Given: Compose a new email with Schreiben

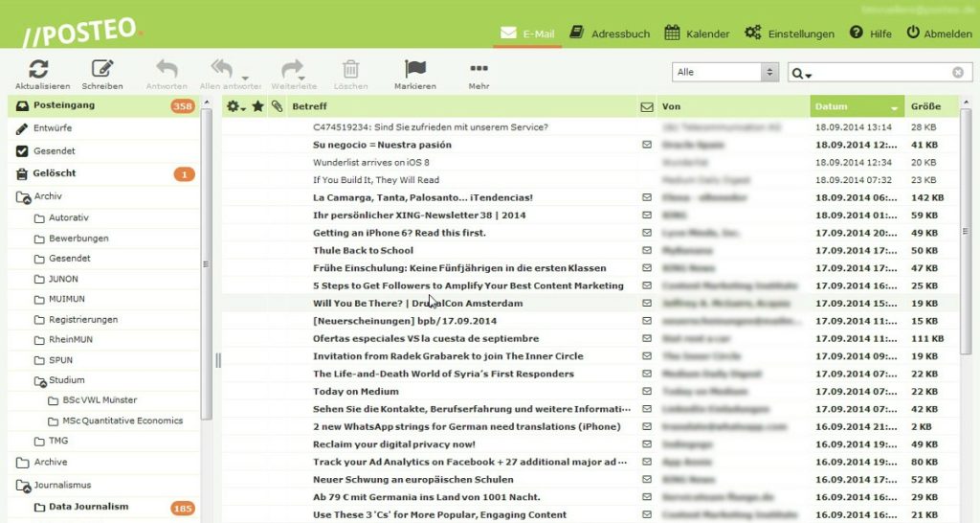Looking at the screenshot, I should 102,69.
